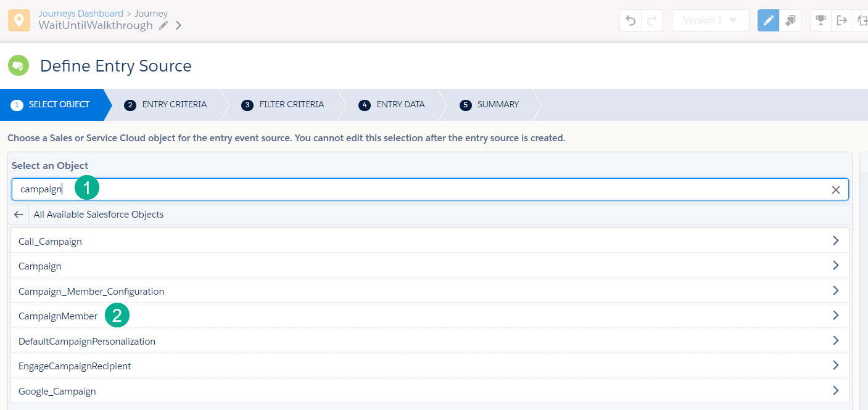
Task: Click the Journey Builder location pin icon
Action: coord(17,20)
